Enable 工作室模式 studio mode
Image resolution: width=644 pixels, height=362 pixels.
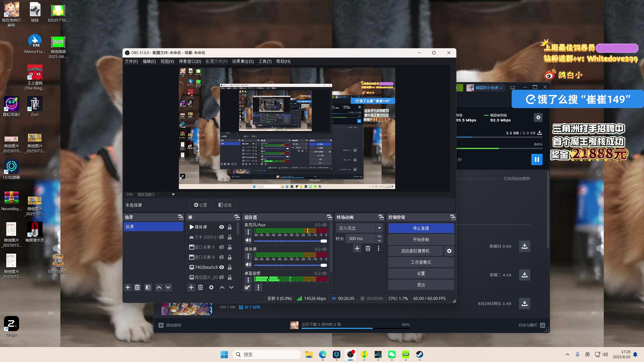[x=421, y=262]
